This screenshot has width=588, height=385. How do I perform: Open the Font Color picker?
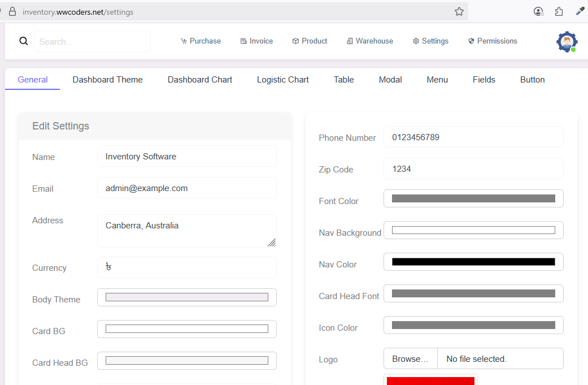click(473, 198)
